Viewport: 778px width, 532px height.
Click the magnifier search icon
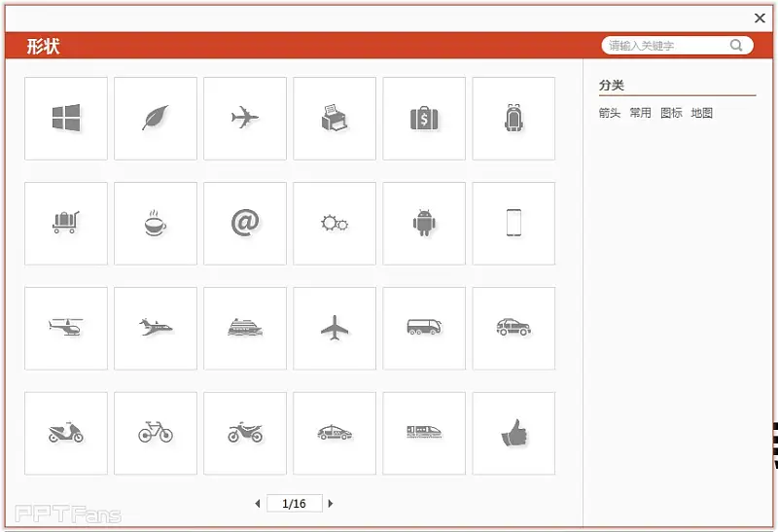736,46
